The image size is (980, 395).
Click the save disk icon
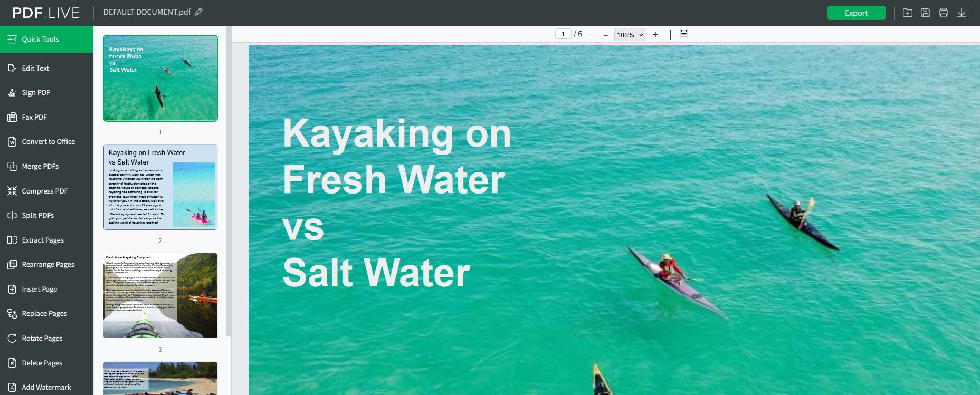click(x=926, y=13)
